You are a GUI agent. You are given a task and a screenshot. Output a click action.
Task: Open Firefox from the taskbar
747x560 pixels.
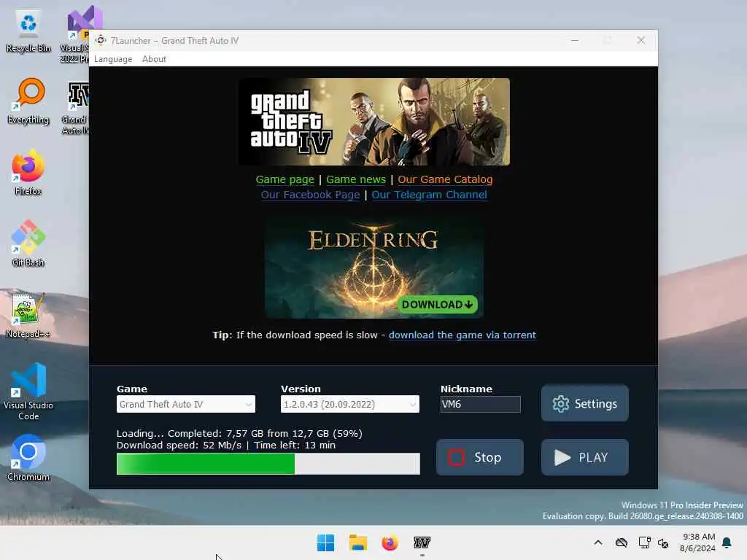pyautogui.click(x=390, y=542)
